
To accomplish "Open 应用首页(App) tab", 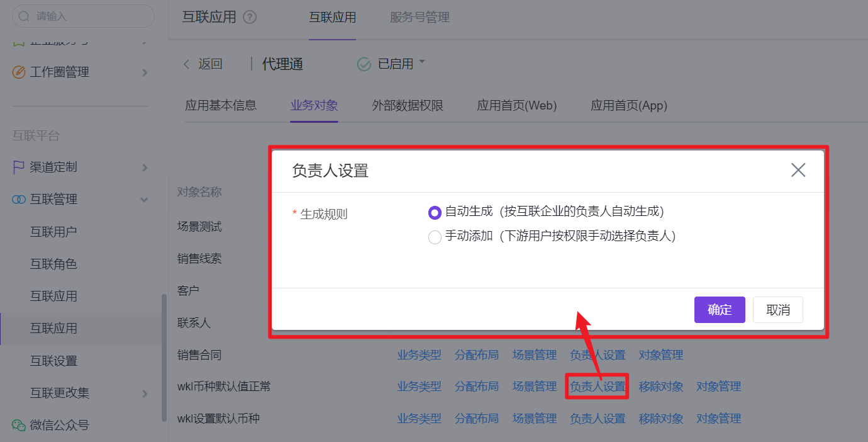I will [629, 106].
